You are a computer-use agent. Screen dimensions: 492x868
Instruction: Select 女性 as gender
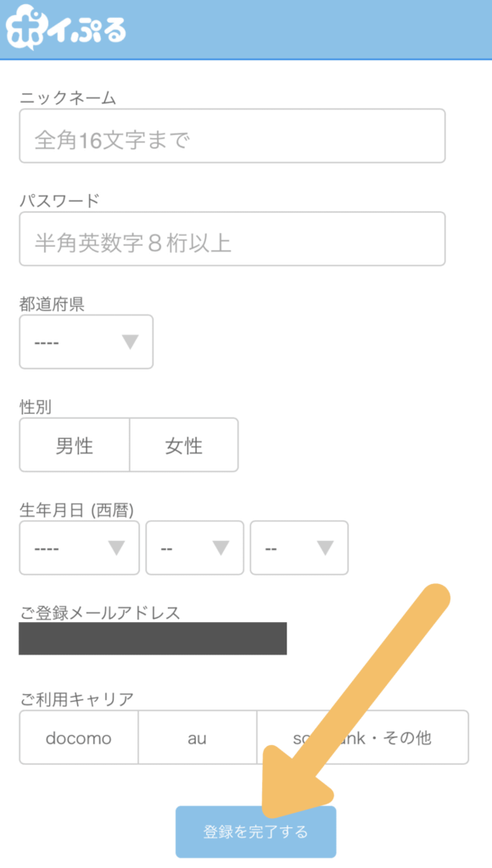click(x=184, y=445)
